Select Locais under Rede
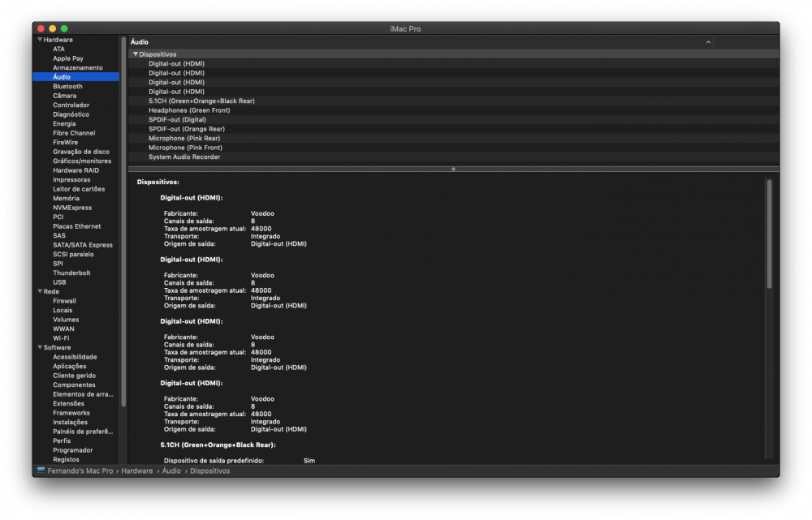The image size is (812, 520). 63,310
